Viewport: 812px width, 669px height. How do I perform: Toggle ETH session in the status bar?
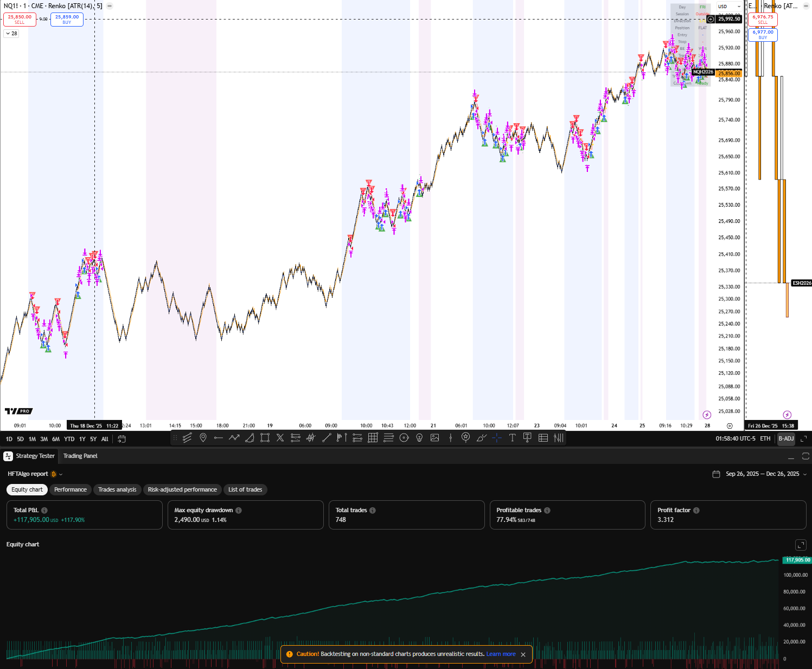765,438
